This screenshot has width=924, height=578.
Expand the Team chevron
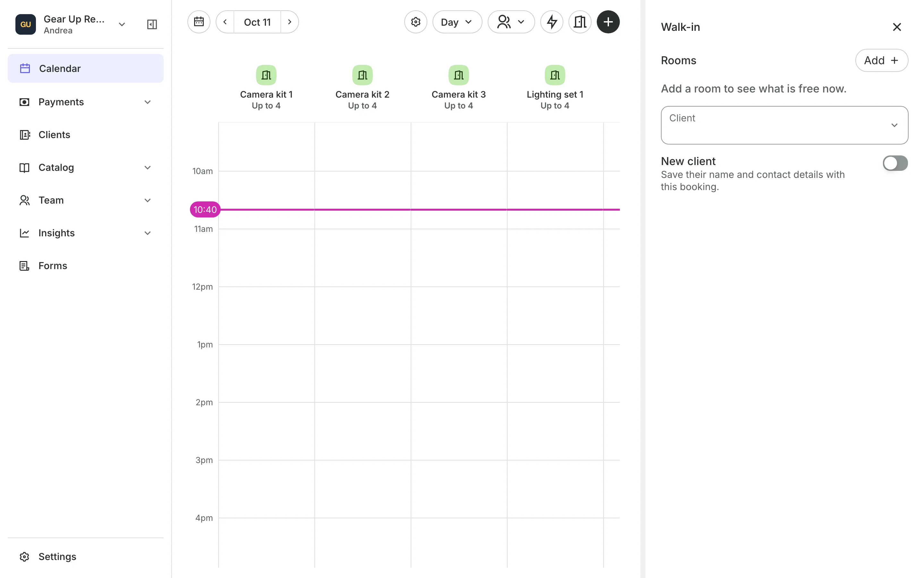point(148,200)
